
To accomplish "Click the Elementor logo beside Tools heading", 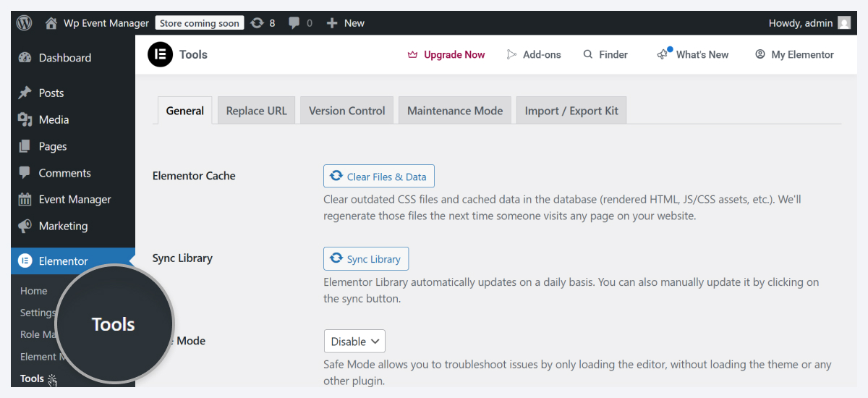I will 160,54.
